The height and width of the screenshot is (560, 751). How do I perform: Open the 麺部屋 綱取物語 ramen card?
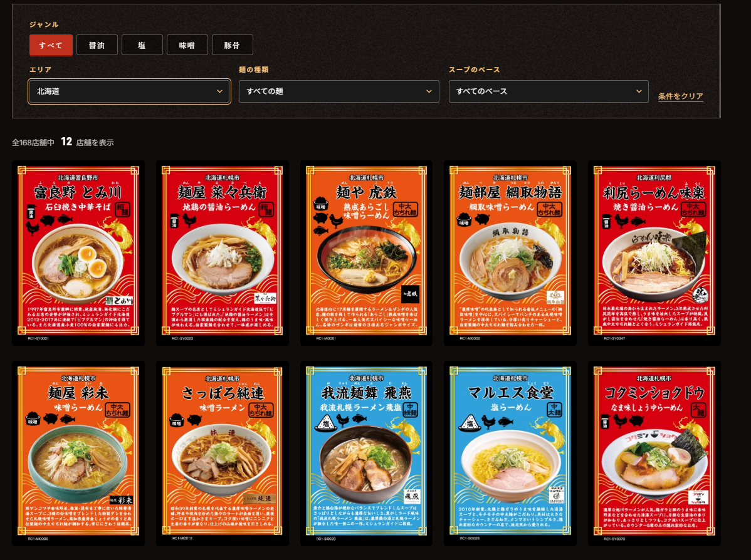(x=510, y=252)
